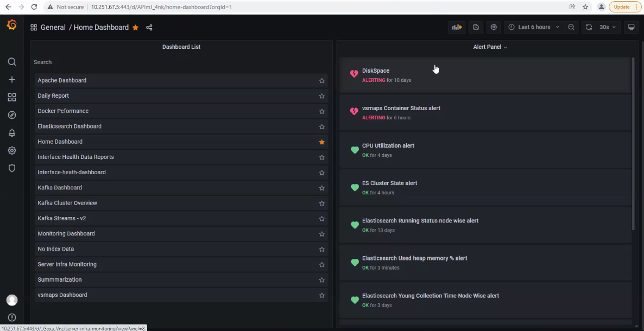Open the Interface-heath-dashboard link
This screenshot has height=331, width=644.
(72, 172)
